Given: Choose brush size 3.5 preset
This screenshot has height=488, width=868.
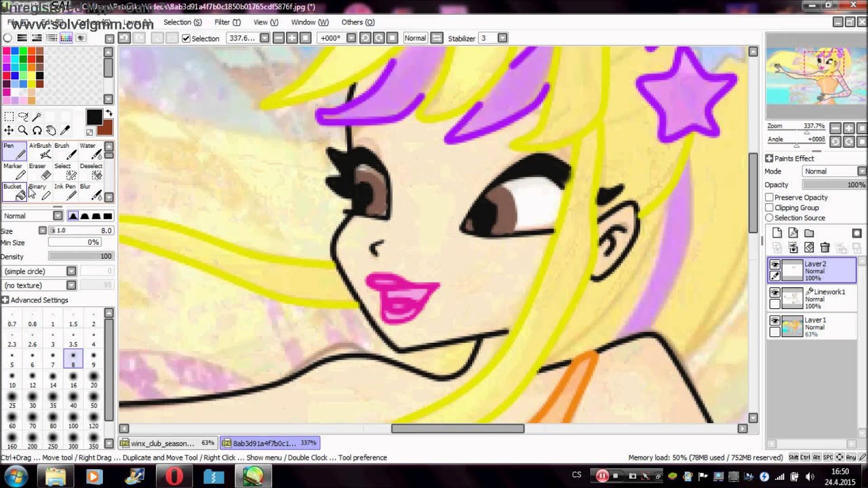Looking at the screenshot, I should click(x=73, y=340).
